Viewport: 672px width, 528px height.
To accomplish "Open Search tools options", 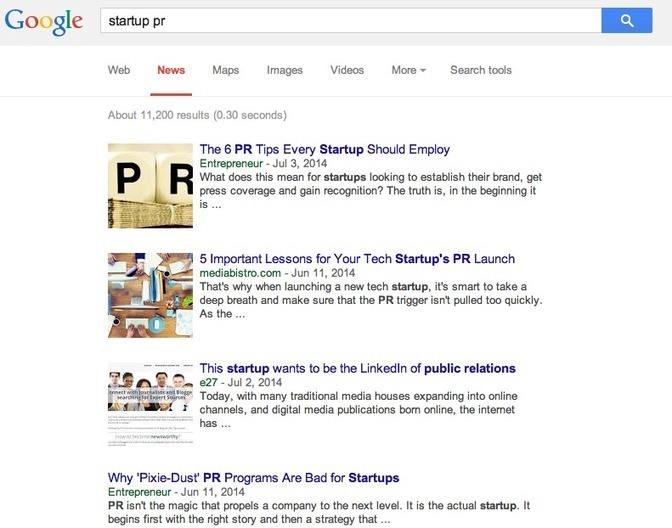I will [480, 70].
